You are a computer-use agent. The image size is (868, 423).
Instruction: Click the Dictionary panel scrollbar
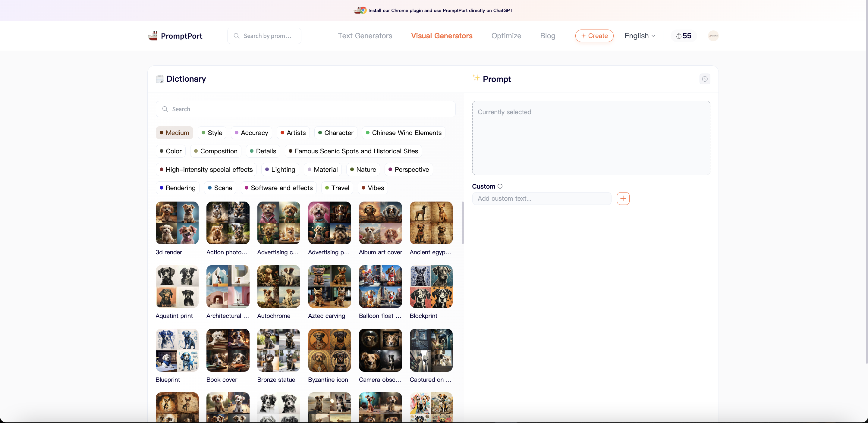coord(462,223)
